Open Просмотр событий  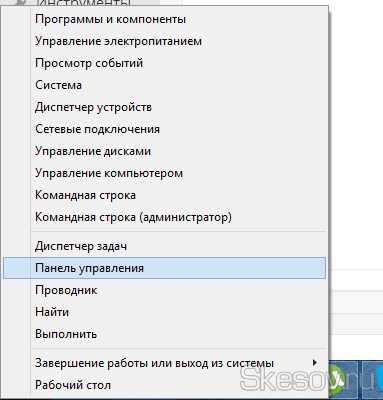click(164, 63)
